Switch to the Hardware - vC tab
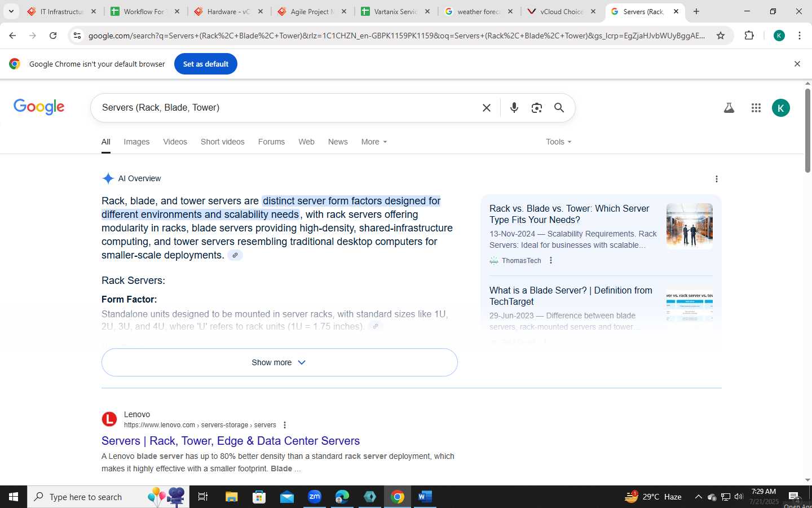Viewport: 812px width, 508px height. (x=228, y=11)
